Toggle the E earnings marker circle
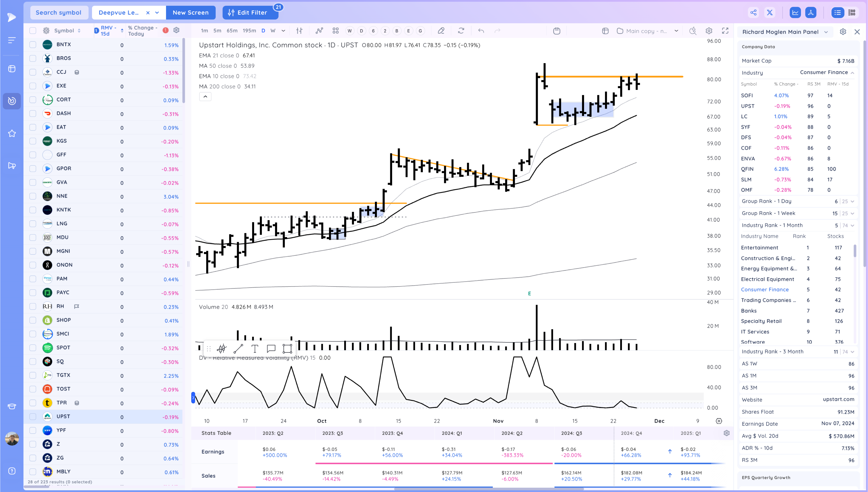 409,31
